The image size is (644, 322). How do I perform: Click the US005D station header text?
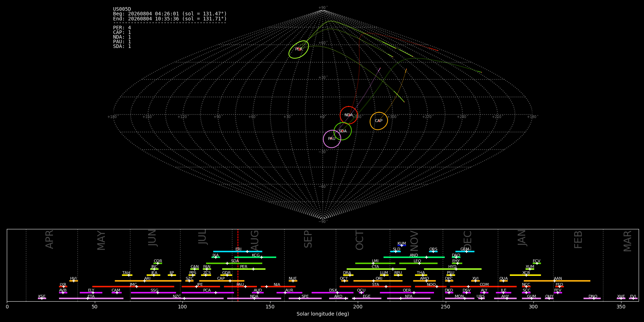tap(122, 9)
